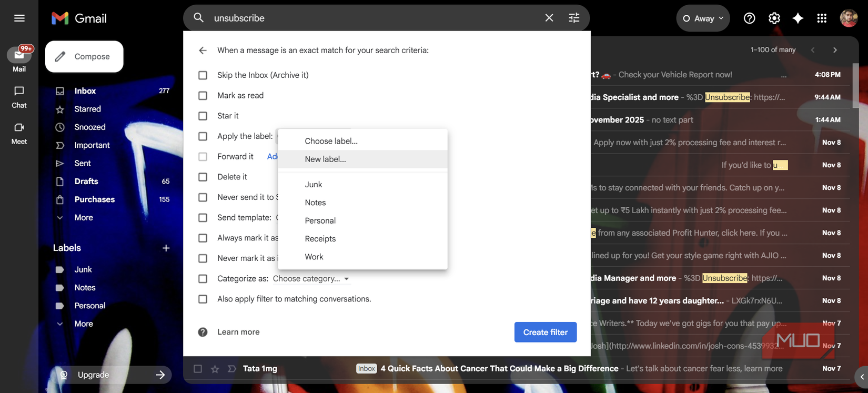868x393 pixels.
Task: Open the Choose category dropdown
Action: click(311, 279)
